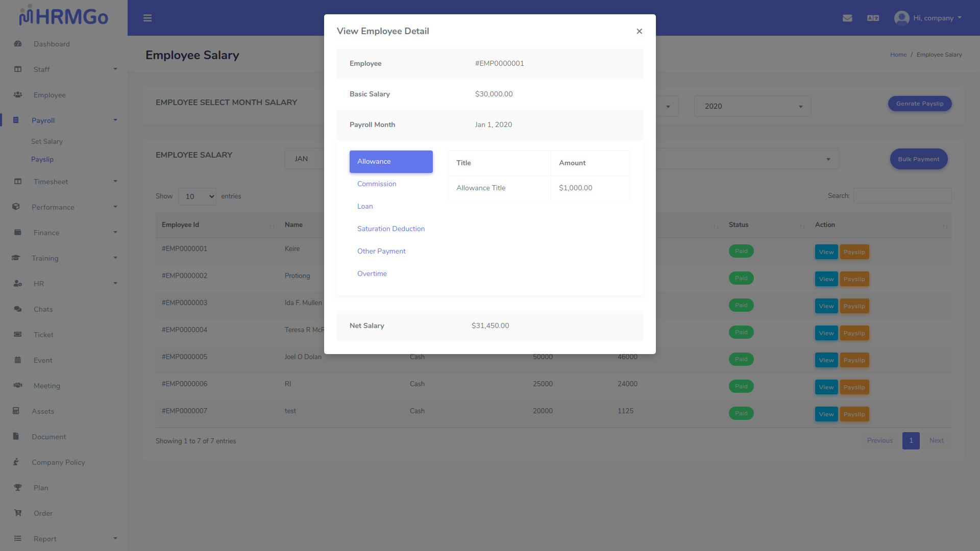
Task: Click the Meeting handshake icon
Action: click(18, 386)
